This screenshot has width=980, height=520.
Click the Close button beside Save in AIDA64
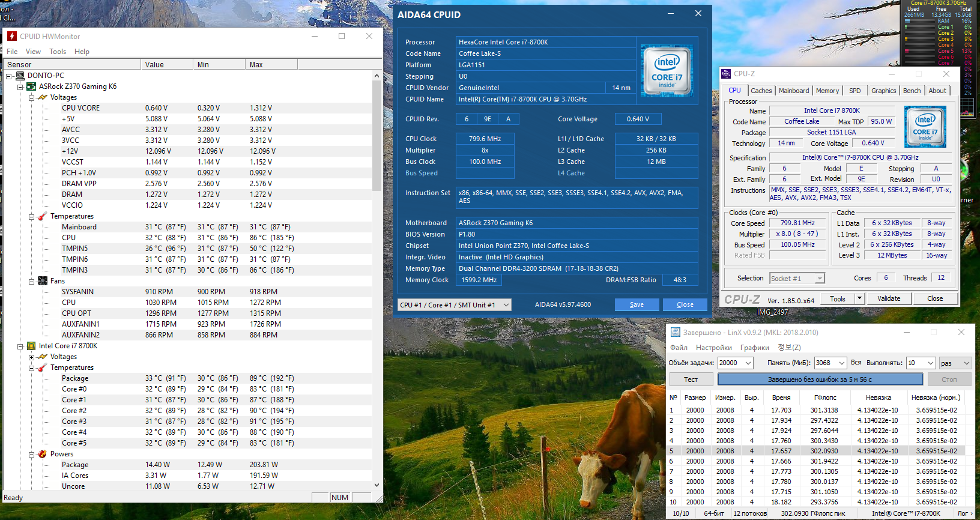tap(685, 304)
